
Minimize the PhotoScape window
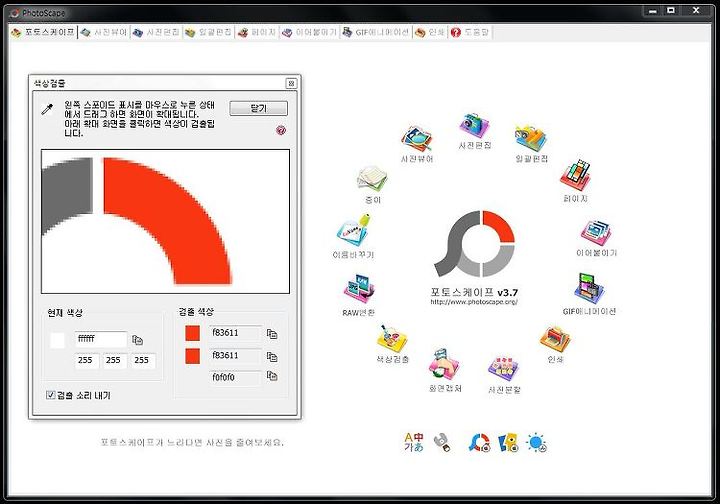click(x=653, y=11)
